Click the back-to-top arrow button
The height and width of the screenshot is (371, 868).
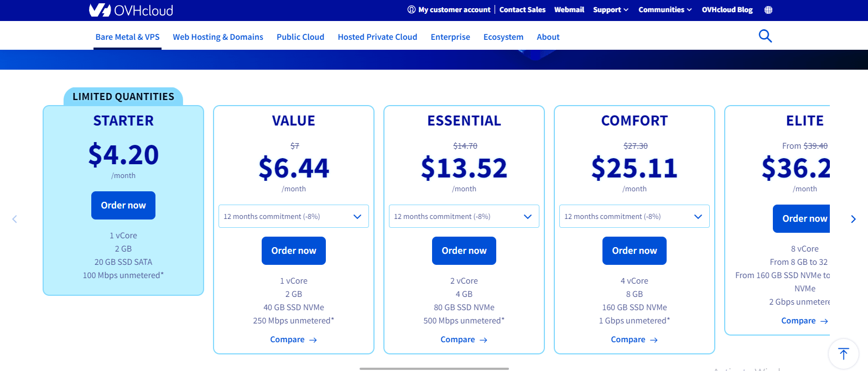pyautogui.click(x=843, y=353)
